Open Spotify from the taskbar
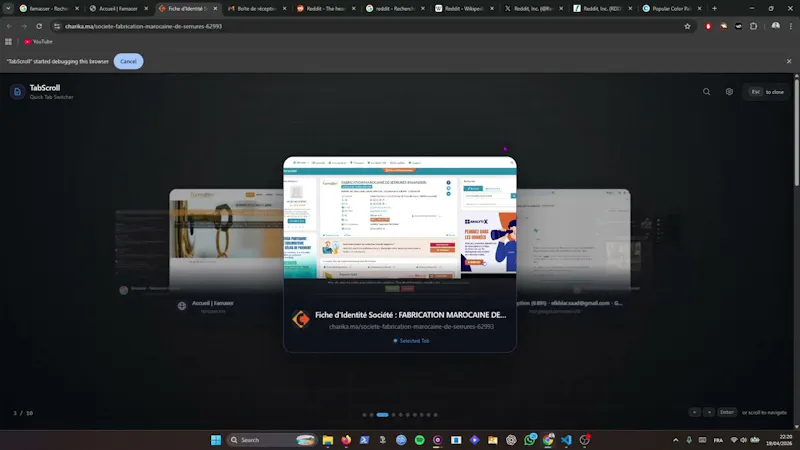The width and height of the screenshot is (800, 450). point(419,440)
